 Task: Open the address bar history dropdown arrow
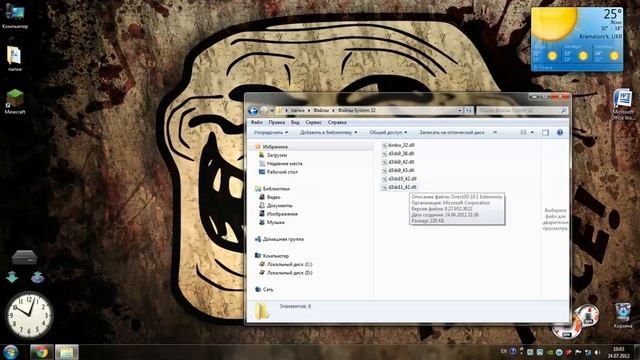pos(460,111)
